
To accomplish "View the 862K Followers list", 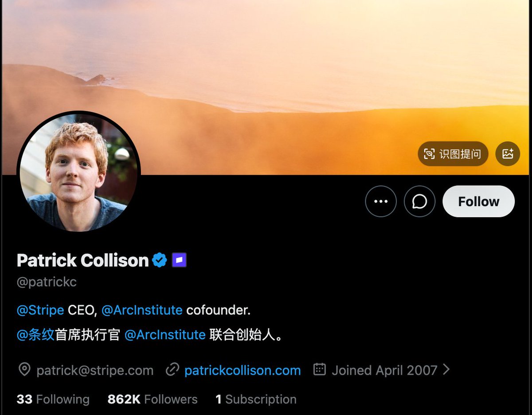I will [153, 399].
